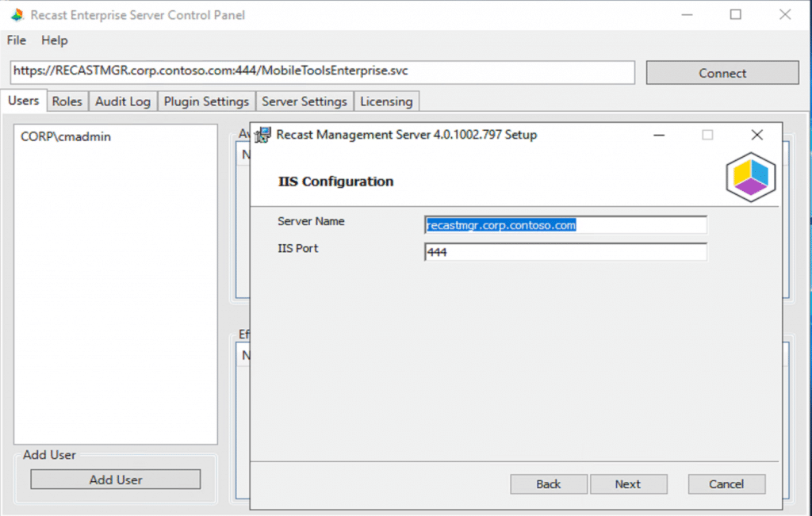Click the Connect button
Image resolution: width=812 pixels, height=516 pixels.
click(x=722, y=73)
